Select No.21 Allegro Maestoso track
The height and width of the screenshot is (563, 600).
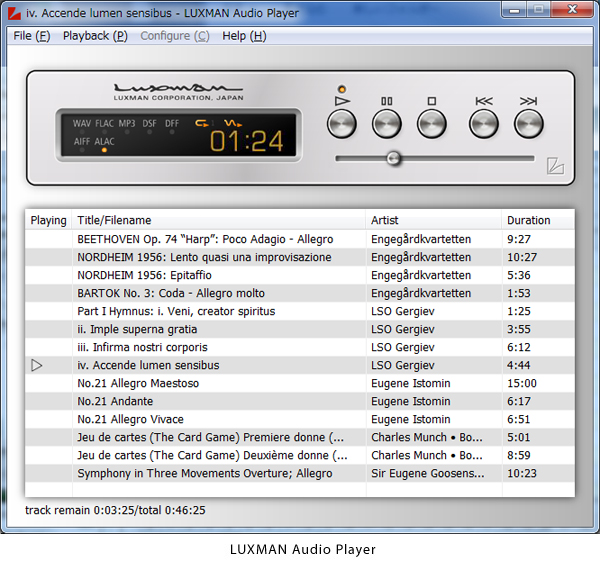(x=137, y=383)
